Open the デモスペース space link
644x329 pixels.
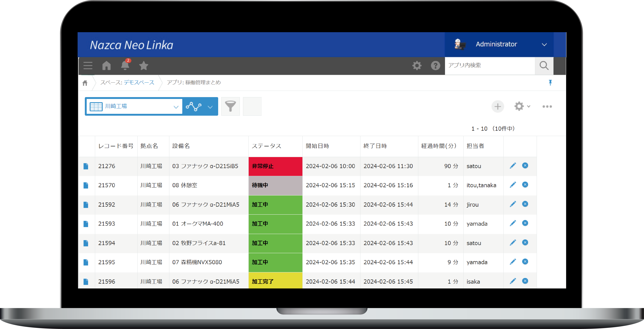click(139, 82)
